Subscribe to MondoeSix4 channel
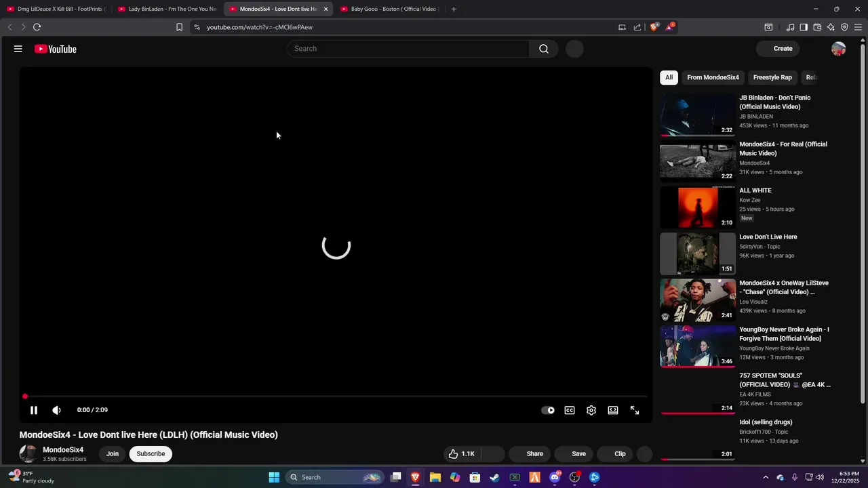This screenshot has width=868, height=488. click(151, 454)
